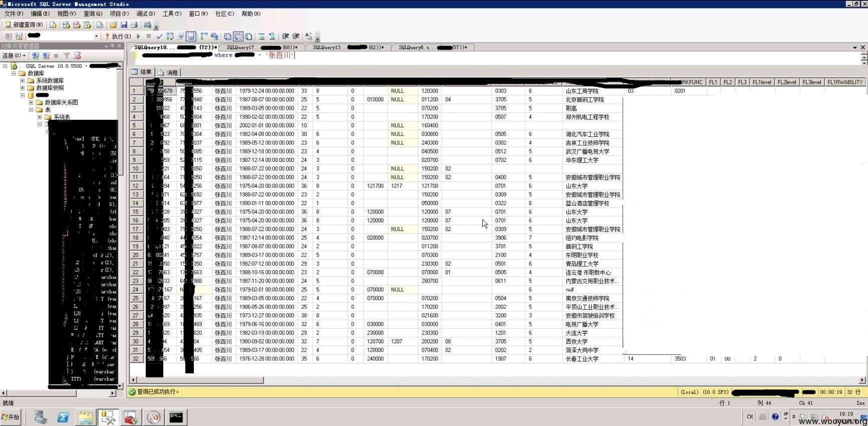Image resolution: width=868 pixels, height=426 pixels.
Task: Open the 文件 menu
Action: [x=14, y=14]
